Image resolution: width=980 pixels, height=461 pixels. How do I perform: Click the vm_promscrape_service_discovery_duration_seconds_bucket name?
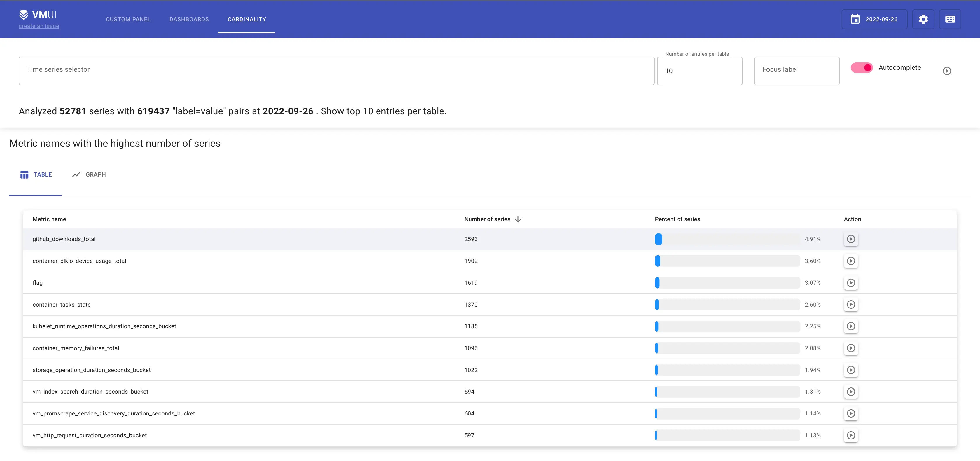coord(114,413)
